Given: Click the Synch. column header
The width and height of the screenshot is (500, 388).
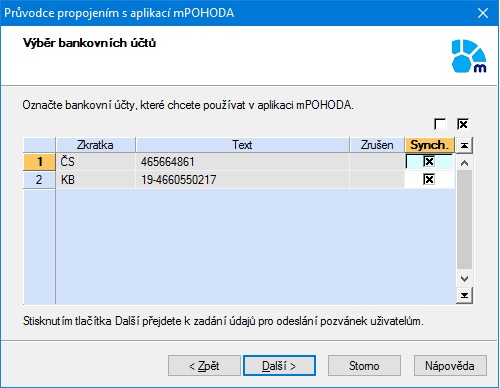Looking at the screenshot, I should (429, 145).
